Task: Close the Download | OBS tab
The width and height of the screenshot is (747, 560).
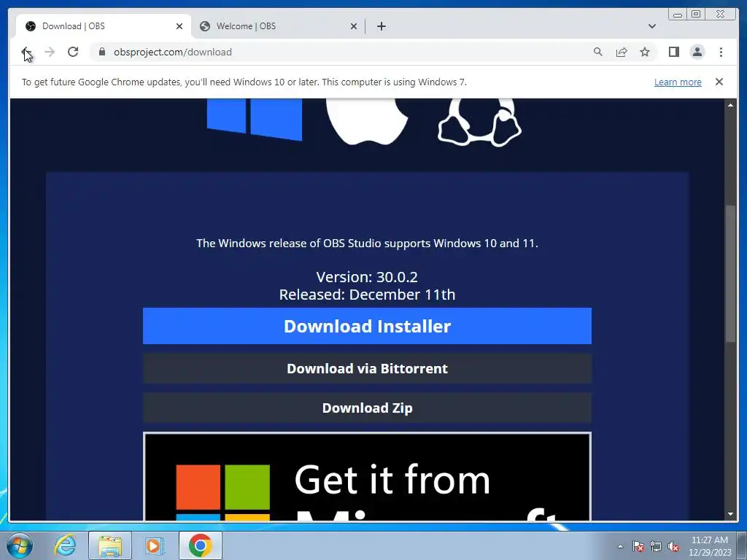Action: pyautogui.click(x=179, y=26)
